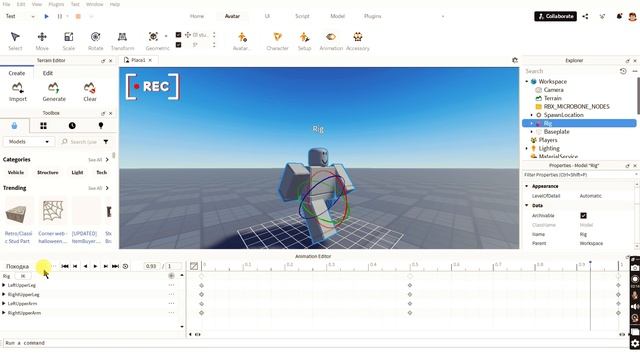The height and width of the screenshot is (360, 640).
Task: Toggle the Archivable property checkbox
Action: coord(583,216)
